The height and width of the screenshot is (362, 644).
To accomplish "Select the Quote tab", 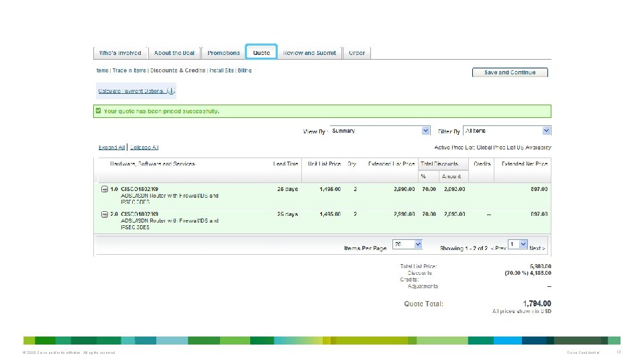I will (x=261, y=52).
